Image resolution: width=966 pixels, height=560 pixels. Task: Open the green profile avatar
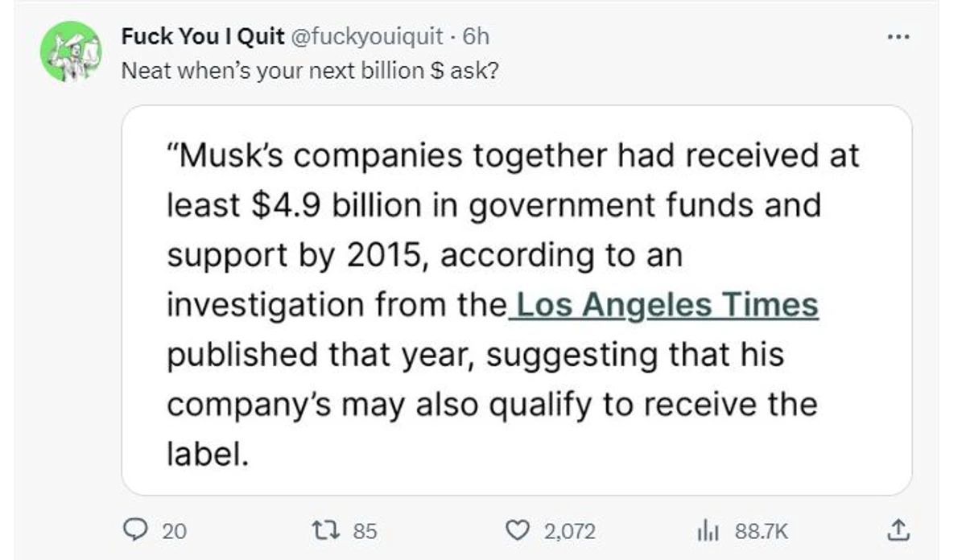pos(71,51)
